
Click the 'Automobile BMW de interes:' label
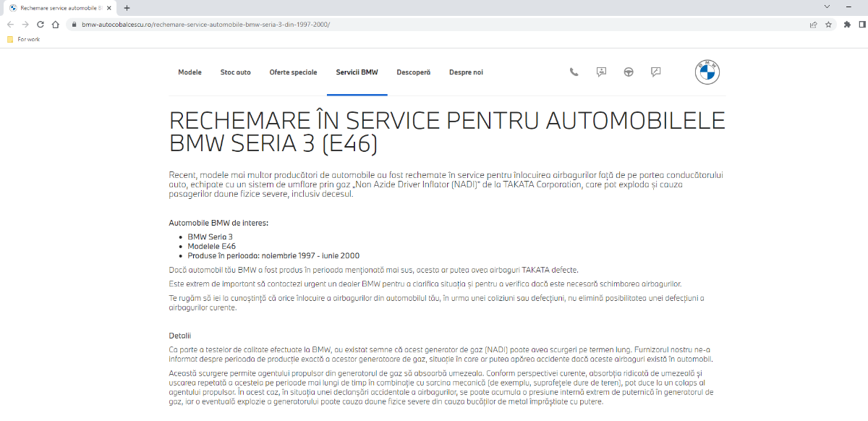click(218, 223)
